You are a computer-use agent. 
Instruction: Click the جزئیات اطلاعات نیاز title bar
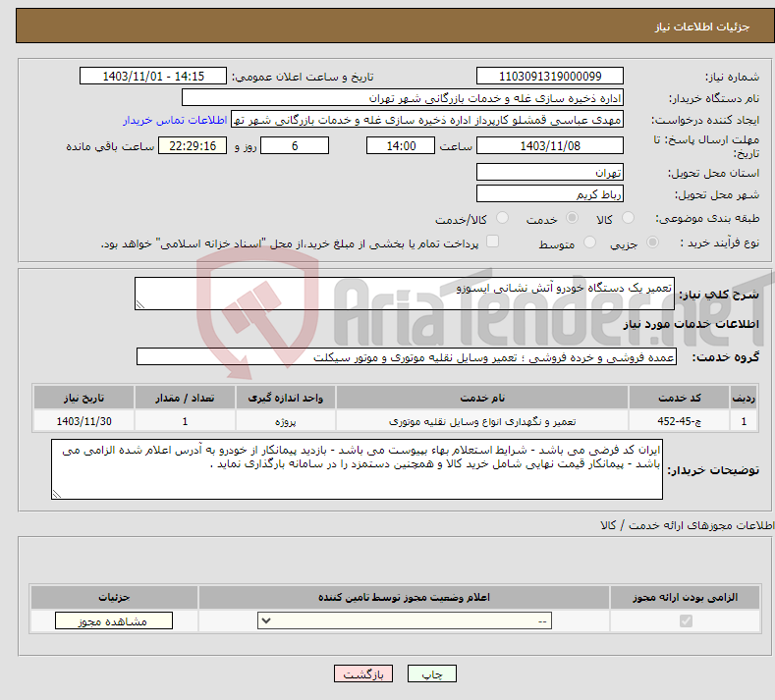click(x=396, y=27)
